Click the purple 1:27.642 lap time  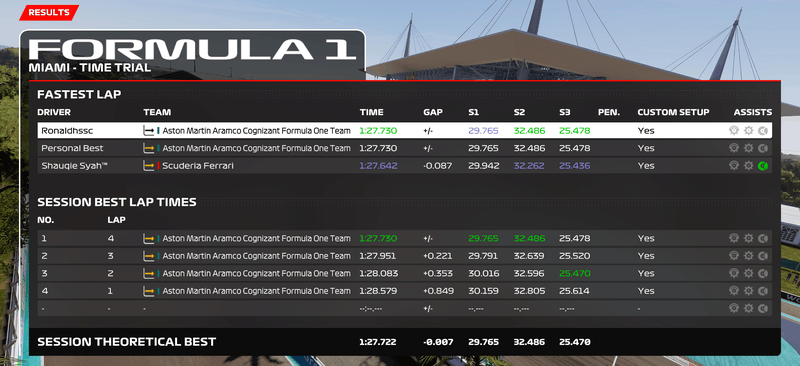click(x=378, y=165)
